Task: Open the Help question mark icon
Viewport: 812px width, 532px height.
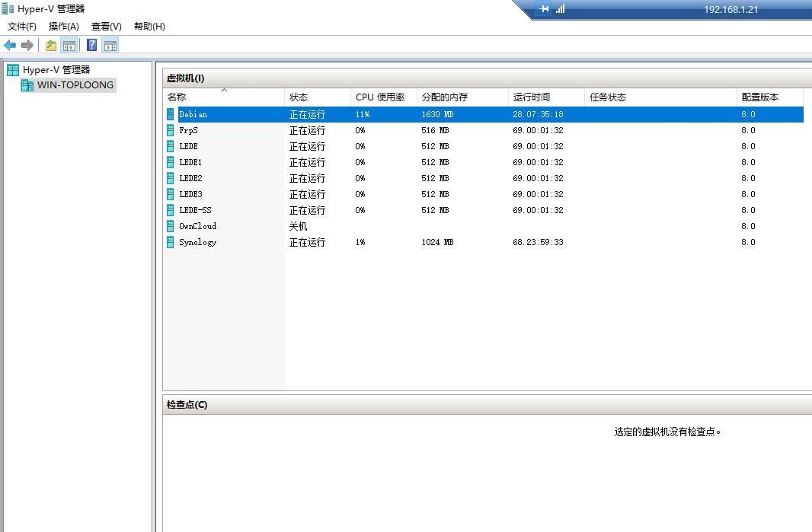Action: click(x=91, y=45)
